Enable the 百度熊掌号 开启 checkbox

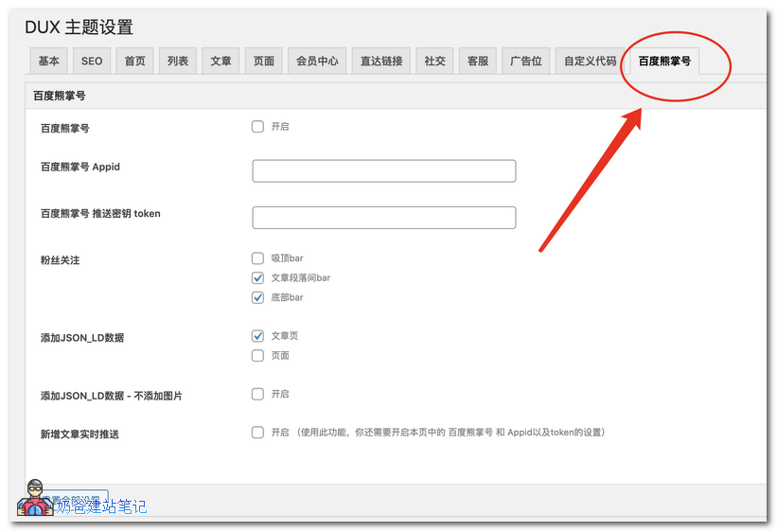(x=257, y=127)
